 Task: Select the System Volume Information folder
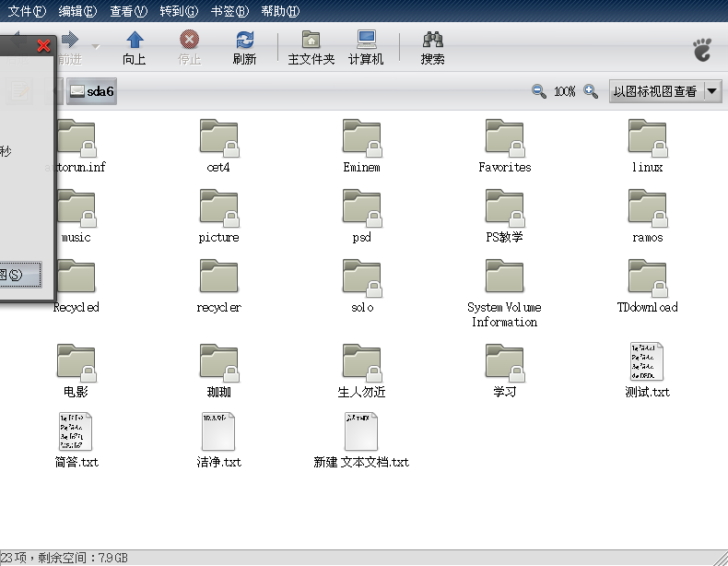(505, 293)
